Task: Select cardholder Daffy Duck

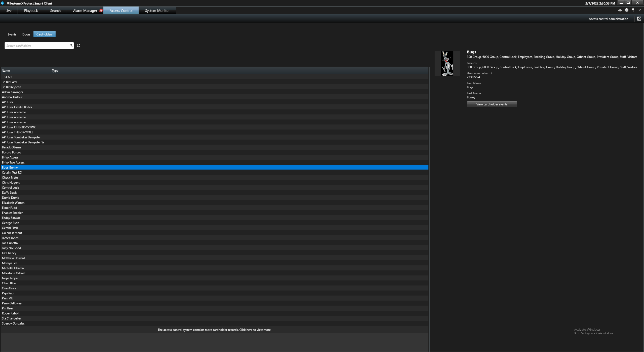Action: pos(214,193)
